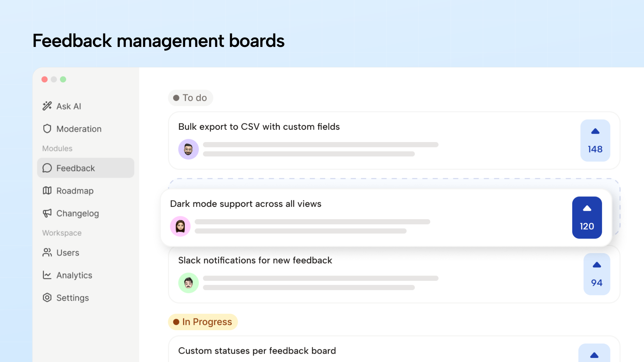Upvote Slack notifications feedback (94)
644x362 pixels.
click(x=597, y=274)
